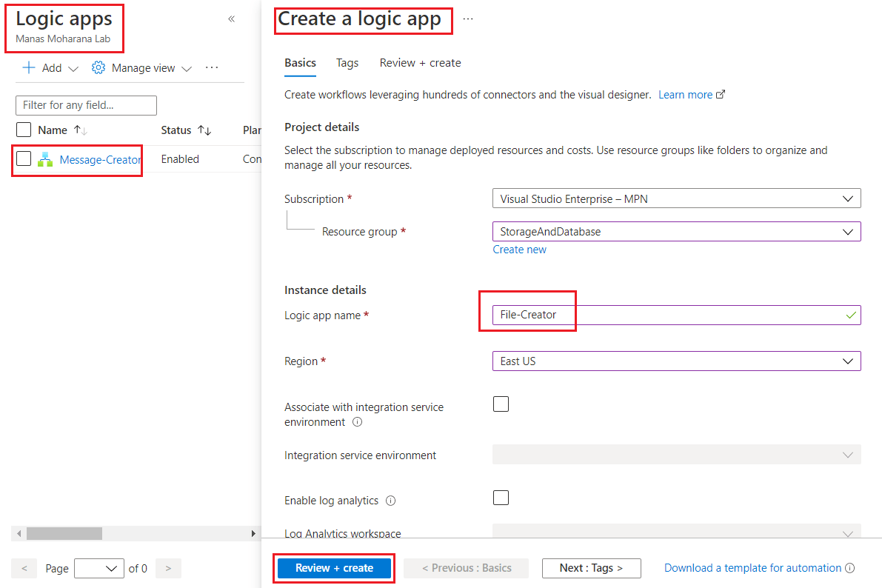Check the Message-Creator row checkbox
This screenshot has width=882, height=588.
(x=24, y=158)
